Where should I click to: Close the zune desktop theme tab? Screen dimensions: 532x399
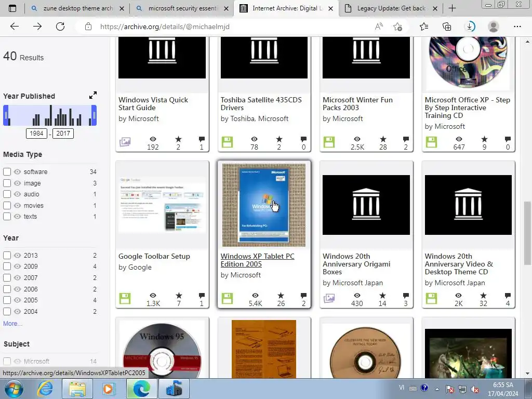pyautogui.click(x=122, y=8)
